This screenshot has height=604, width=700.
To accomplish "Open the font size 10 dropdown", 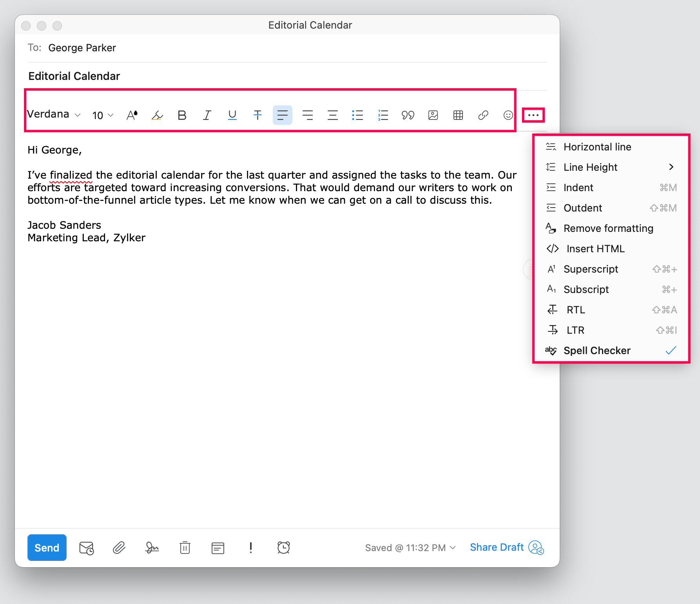I will point(103,115).
